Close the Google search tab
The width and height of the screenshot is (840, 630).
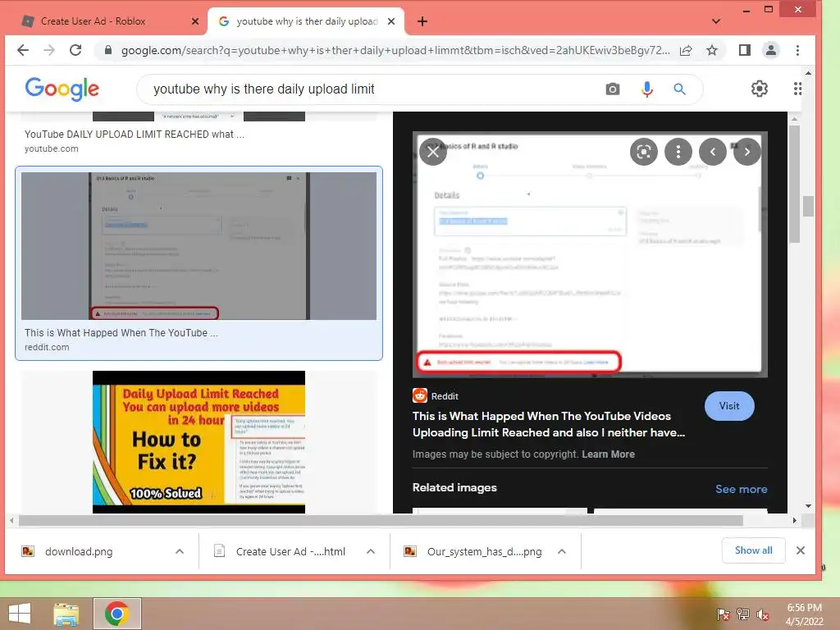tap(391, 21)
